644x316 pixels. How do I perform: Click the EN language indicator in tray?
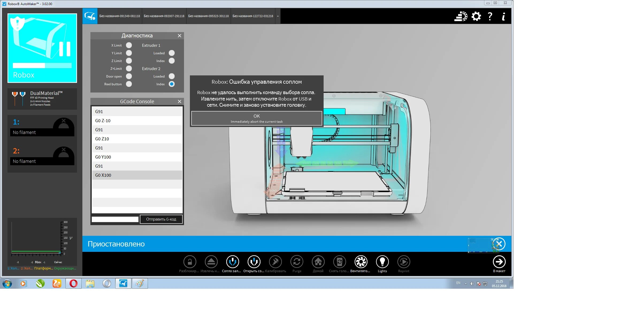(458, 283)
